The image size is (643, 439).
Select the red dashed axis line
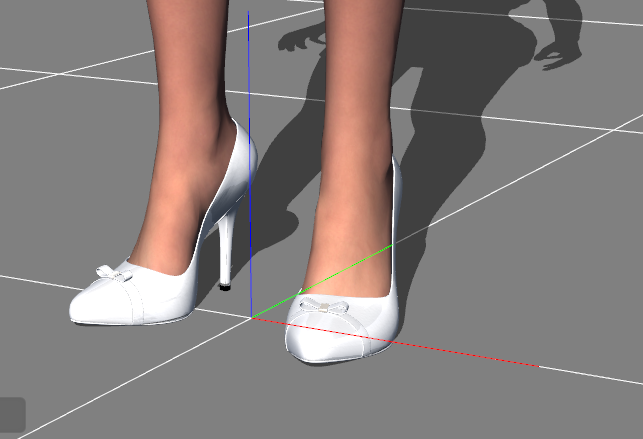point(460,352)
